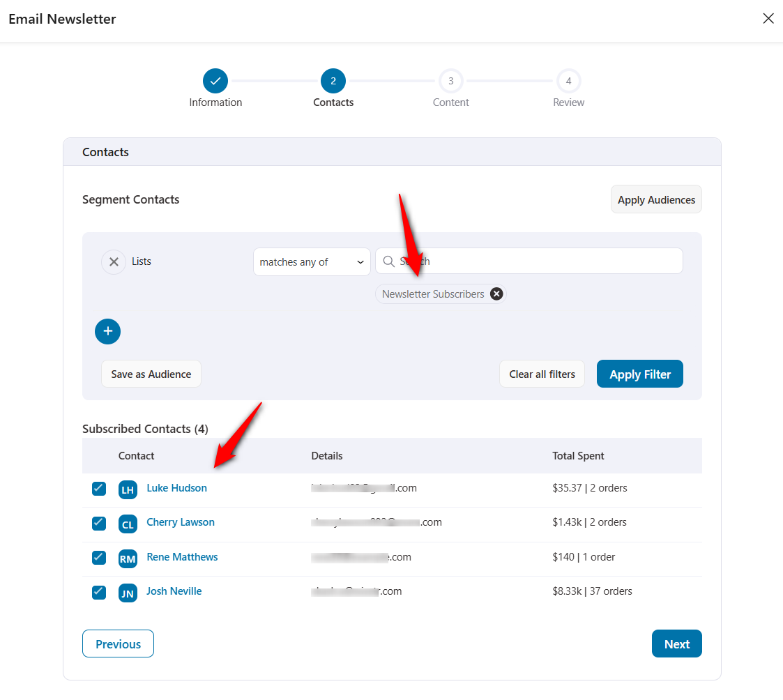This screenshot has width=783, height=700.
Task: Click the search magnifier icon
Action: (x=388, y=261)
